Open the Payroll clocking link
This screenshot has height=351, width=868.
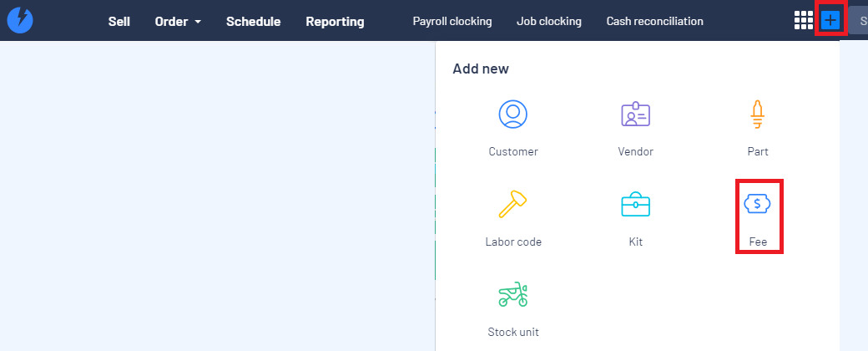[452, 21]
